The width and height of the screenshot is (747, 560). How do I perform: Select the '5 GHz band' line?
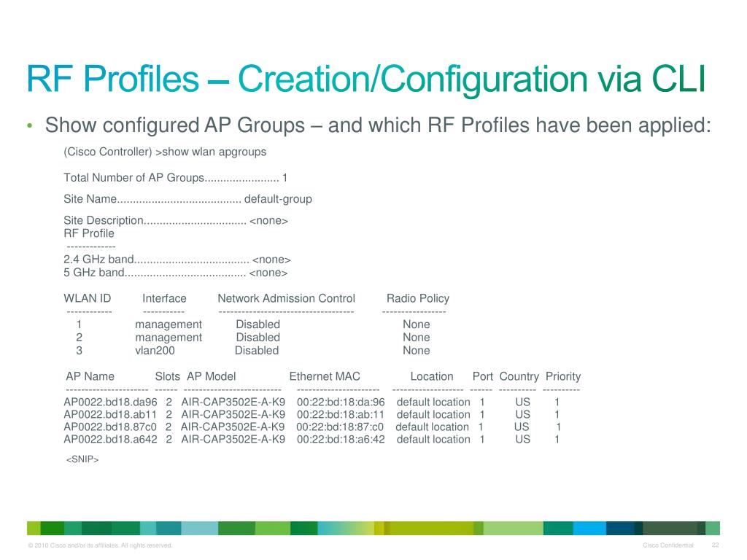click(x=176, y=273)
